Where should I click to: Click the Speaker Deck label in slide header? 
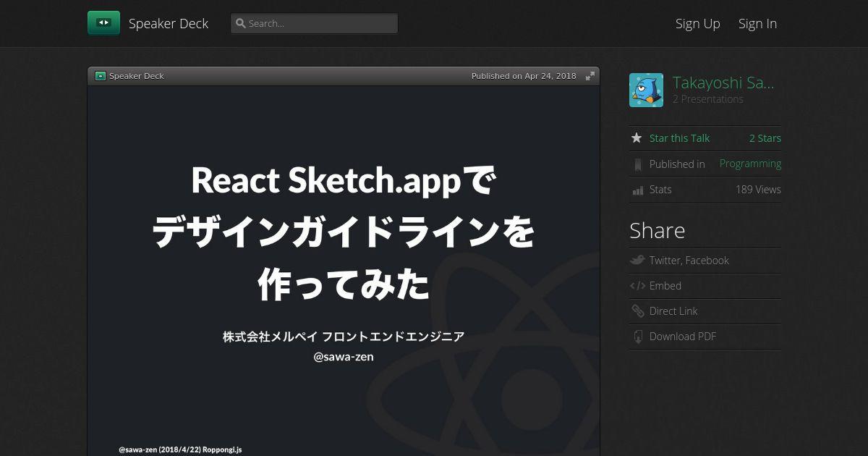(137, 76)
